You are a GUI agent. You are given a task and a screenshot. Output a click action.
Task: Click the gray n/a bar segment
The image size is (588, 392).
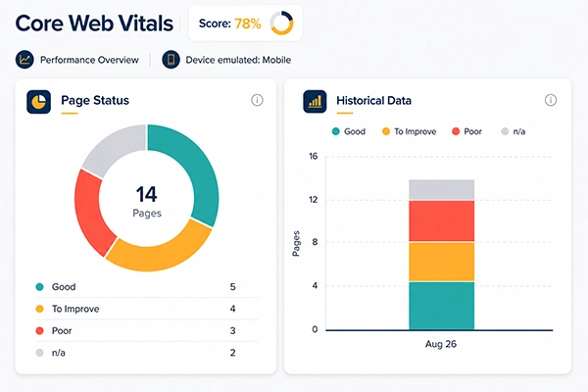pos(441,190)
